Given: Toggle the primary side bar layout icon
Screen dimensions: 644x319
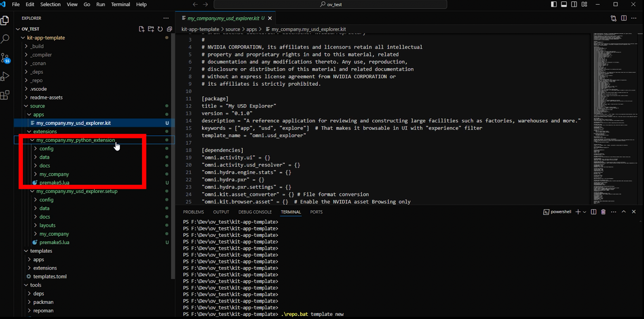Looking at the screenshot, I should (x=554, y=4).
